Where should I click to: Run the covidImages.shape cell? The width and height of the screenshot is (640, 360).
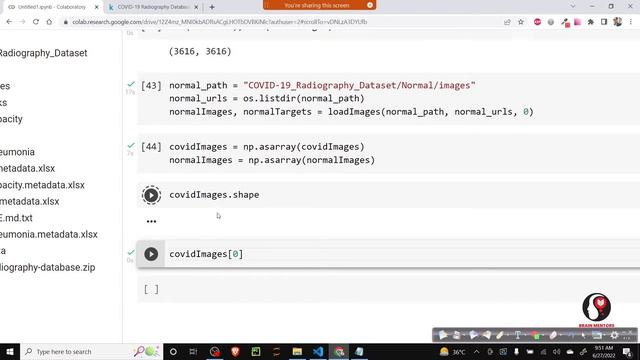[151, 195]
